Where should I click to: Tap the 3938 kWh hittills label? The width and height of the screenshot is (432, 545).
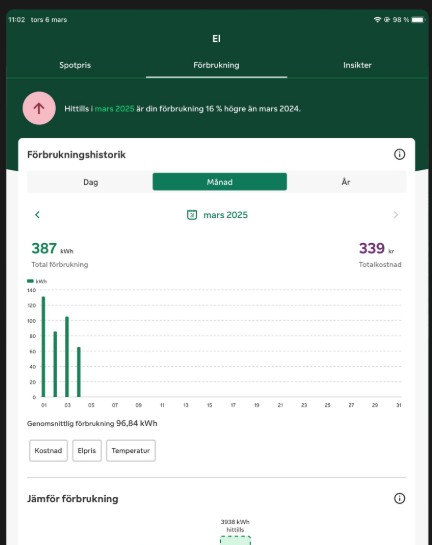tap(235, 526)
